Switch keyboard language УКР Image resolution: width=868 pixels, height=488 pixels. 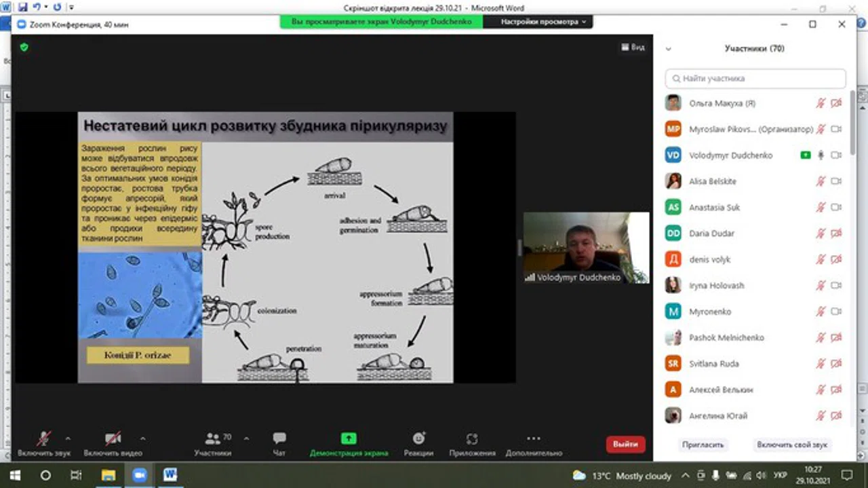[x=780, y=476]
